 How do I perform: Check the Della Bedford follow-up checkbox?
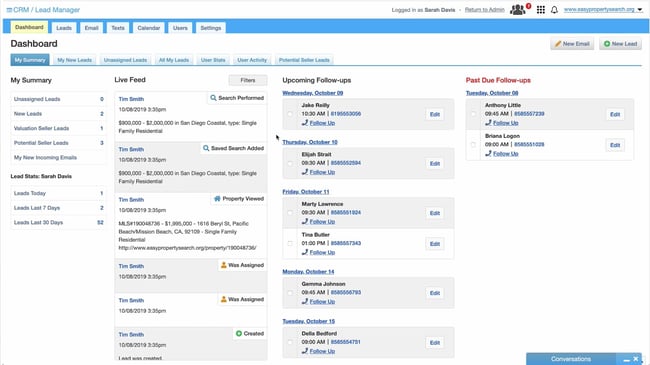pos(290,342)
